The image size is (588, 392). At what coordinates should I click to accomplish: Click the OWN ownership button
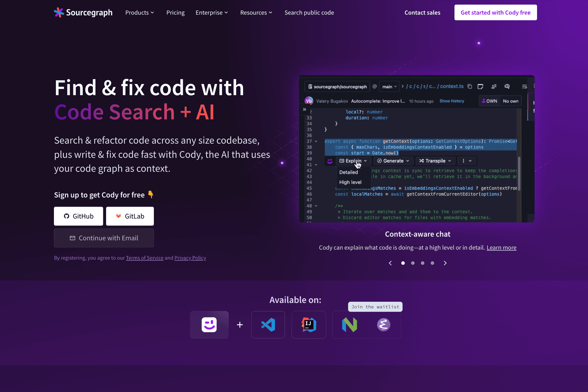coord(490,101)
